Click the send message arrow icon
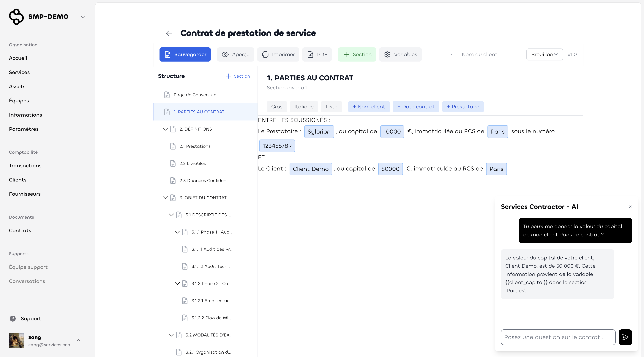 point(625,337)
